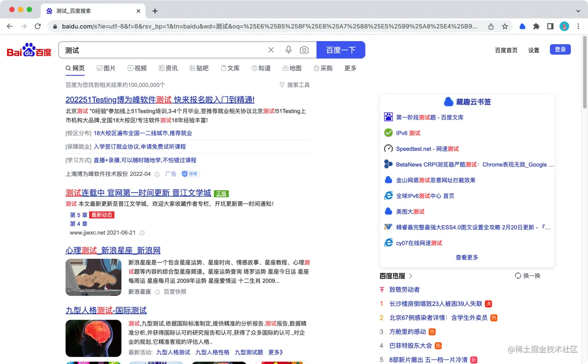Click the 正版 badge beside the 晋江文学城 result
588x364 pixels.
coord(221,193)
